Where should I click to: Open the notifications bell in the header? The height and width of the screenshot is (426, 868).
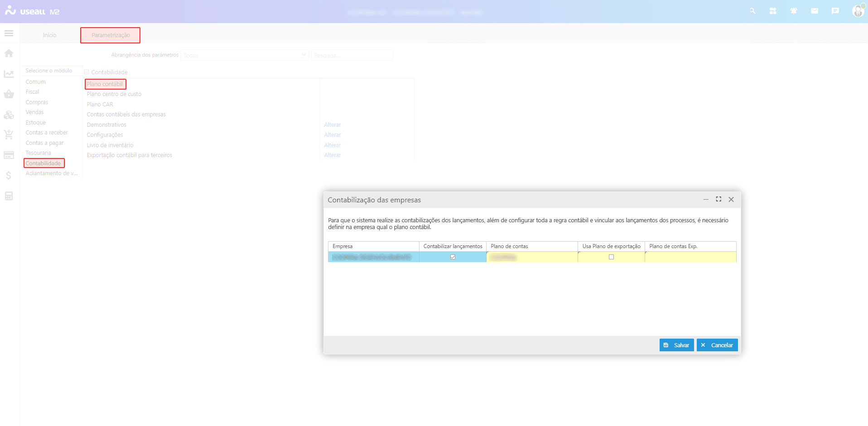[x=794, y=11]
